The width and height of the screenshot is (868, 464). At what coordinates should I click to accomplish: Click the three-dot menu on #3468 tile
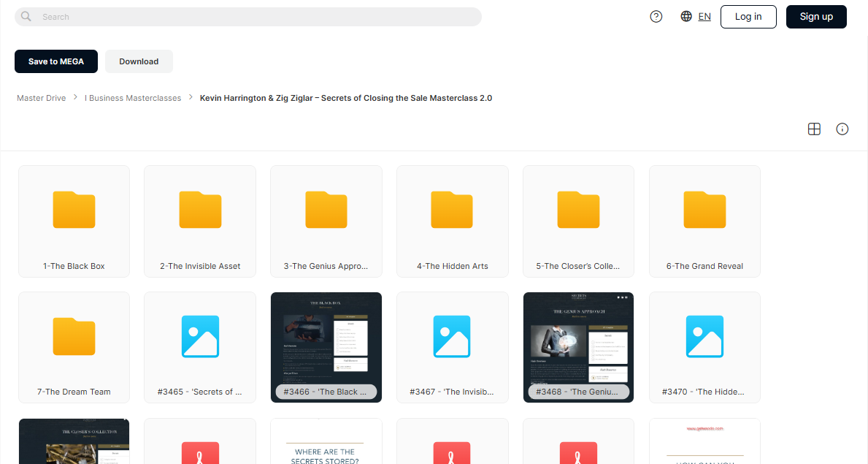(622, 297)
